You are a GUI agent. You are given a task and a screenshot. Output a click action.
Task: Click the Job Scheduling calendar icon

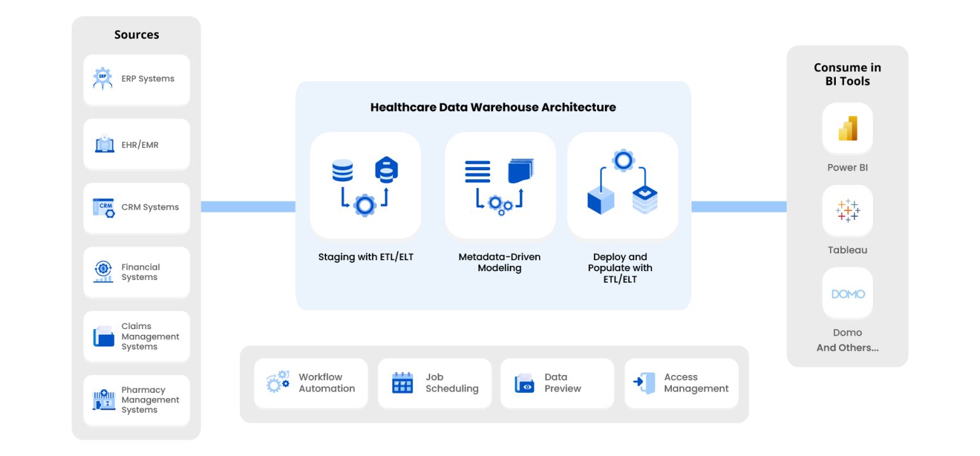402,383
